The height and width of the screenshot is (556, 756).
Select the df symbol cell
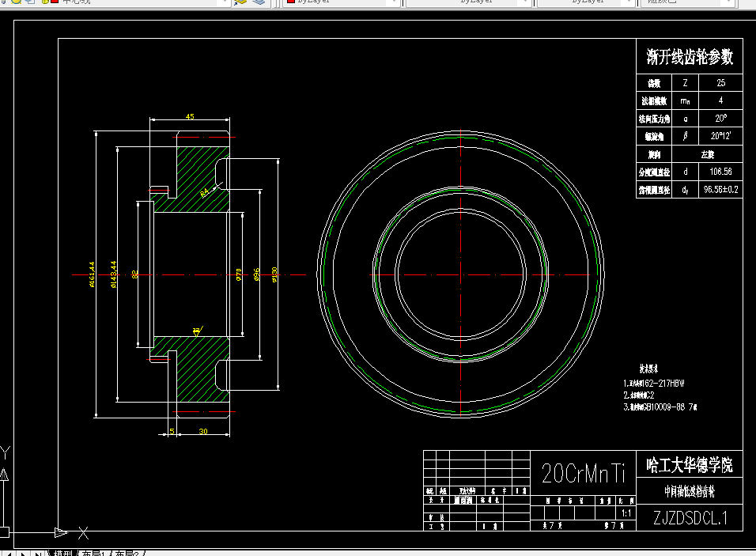pos(685,190)
